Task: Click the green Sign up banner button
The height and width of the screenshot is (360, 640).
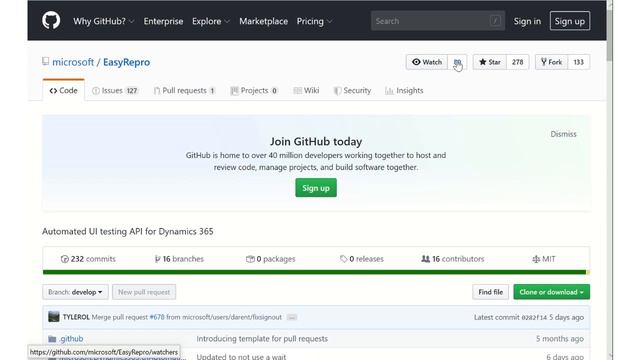Action: (x=316, y=188)
